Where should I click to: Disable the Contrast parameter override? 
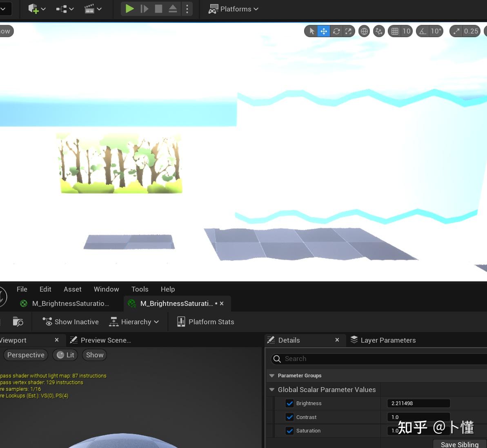tap(290, 417)
